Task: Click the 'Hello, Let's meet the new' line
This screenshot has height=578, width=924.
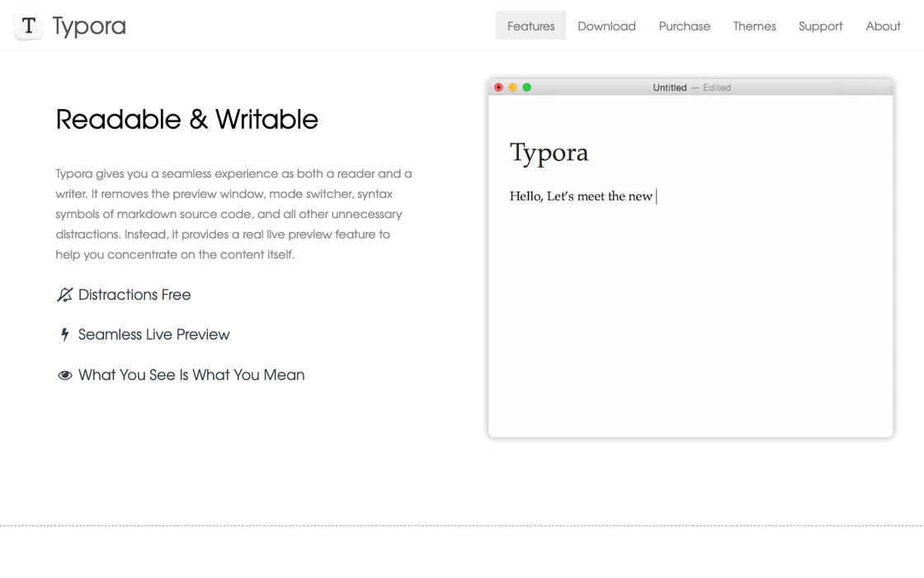Action: click(x=581, y=197)
